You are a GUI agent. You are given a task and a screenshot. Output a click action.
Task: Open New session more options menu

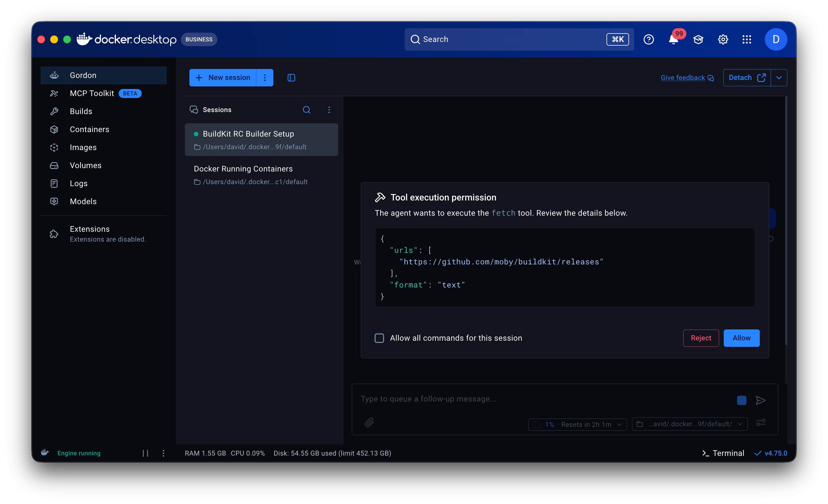(265, 77)
